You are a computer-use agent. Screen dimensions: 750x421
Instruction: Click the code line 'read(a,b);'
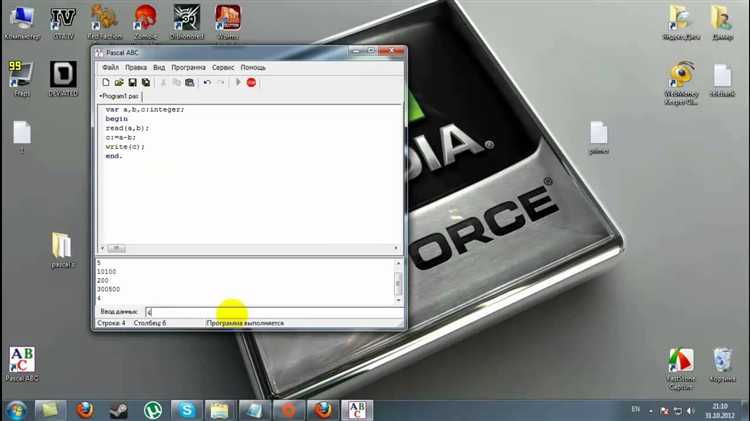[127, 128]
